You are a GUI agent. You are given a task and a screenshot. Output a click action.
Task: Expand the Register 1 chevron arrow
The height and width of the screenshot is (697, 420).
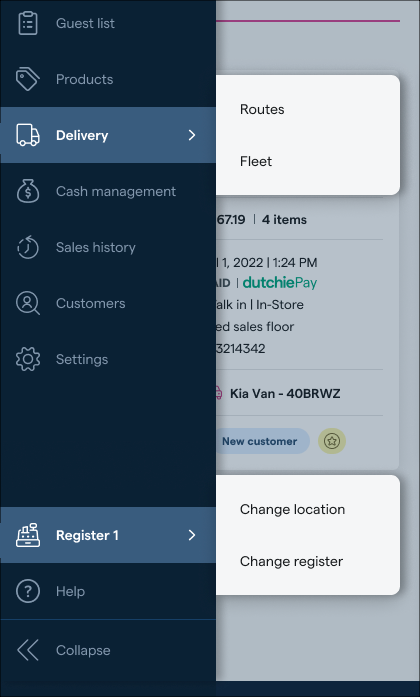pyautogui.click(x=192, y=535)
